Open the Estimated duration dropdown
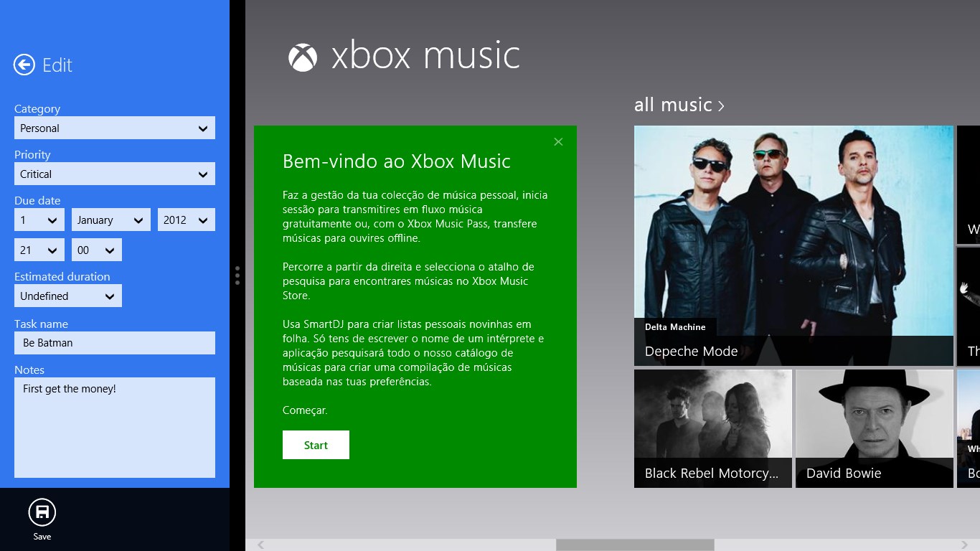This screenshot has width=980, height=551. 68,296
